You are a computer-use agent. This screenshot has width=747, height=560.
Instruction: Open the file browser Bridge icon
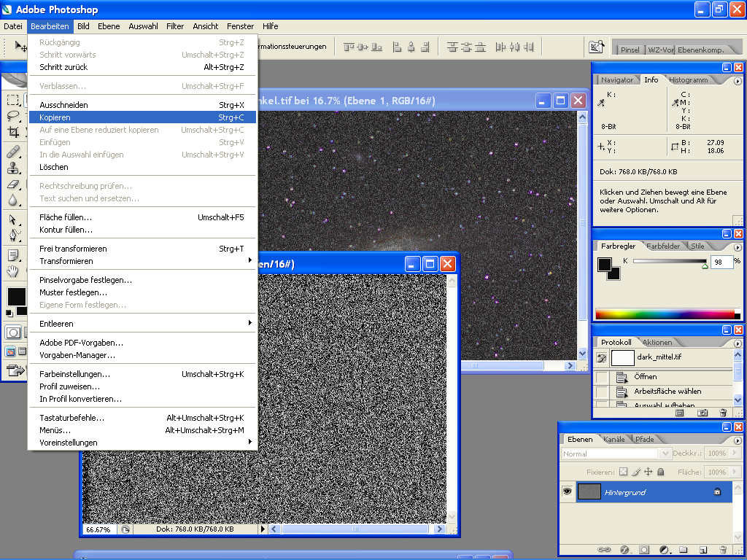coord(597,47)
